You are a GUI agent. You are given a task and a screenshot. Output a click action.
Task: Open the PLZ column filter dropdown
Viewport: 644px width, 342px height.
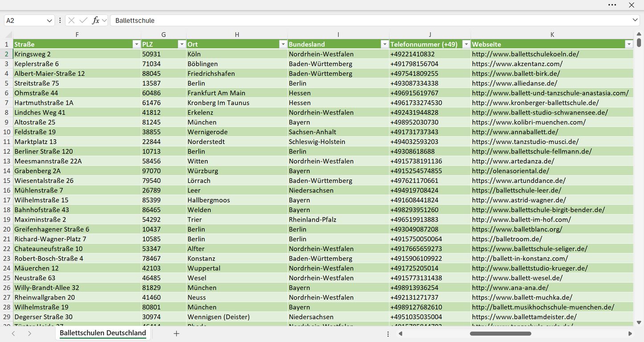click(x=181, y=44)
